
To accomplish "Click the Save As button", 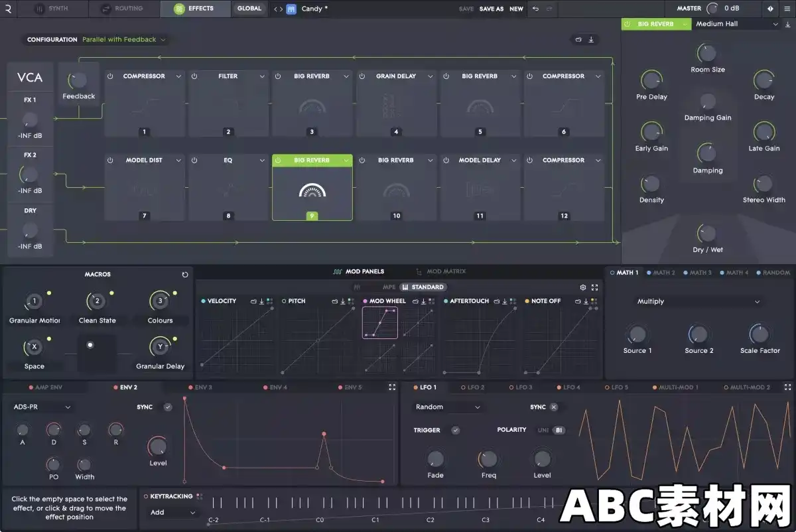I will tap(492, 9).
